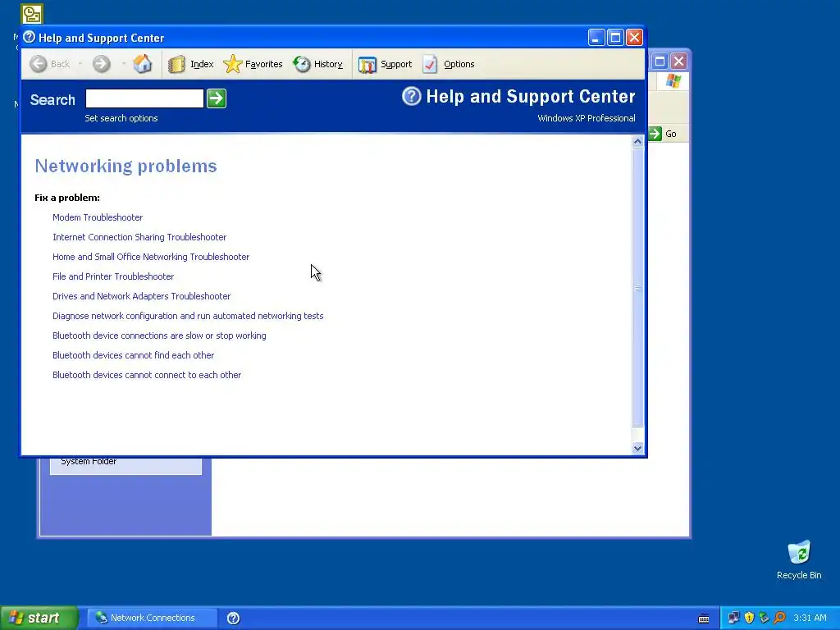840x630 pixels.
Task: Open Modem Troubleshooter link
Action: 98,217
